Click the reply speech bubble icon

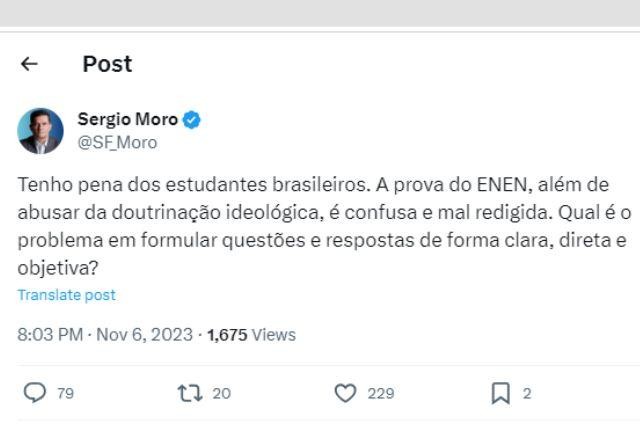coord(35,393)
